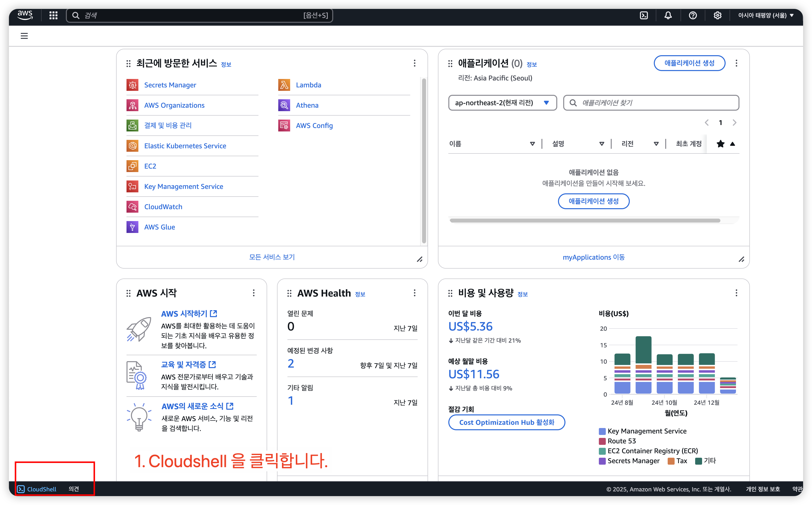Screen dimensions: 812x505
Task: Click the Key Management Service icon
Action: tap(132, 186)
